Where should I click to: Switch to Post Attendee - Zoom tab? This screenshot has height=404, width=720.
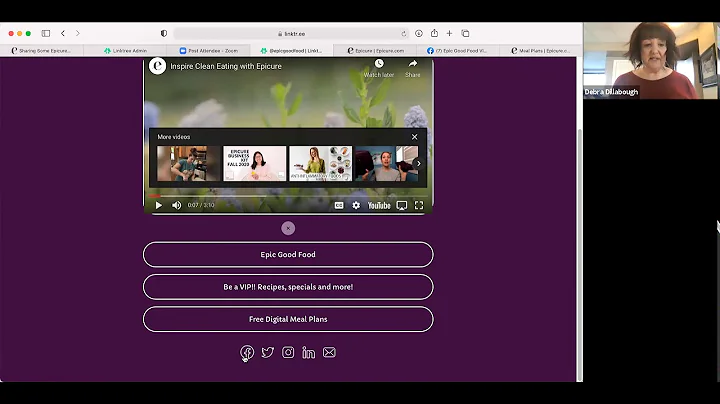208,50
